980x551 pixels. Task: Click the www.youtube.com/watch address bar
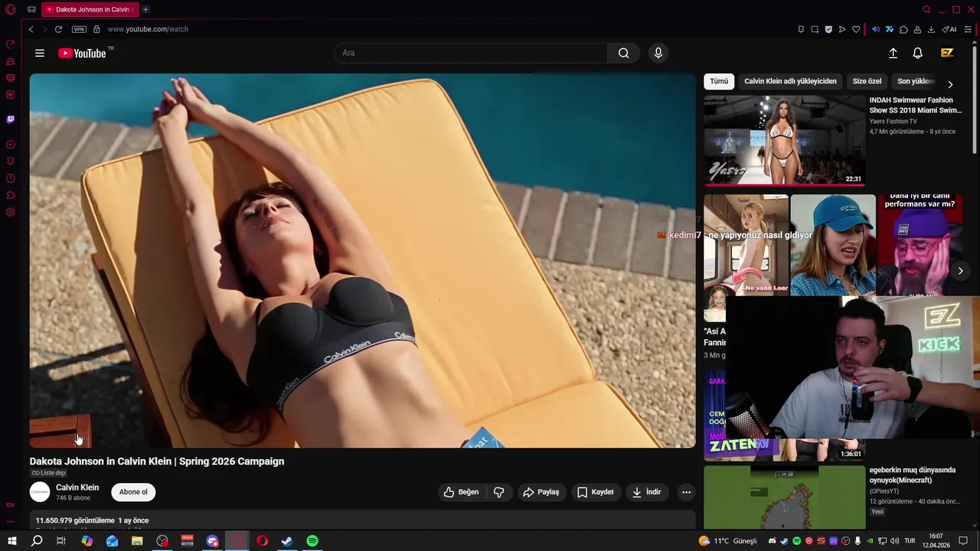[x=148, y=29]
